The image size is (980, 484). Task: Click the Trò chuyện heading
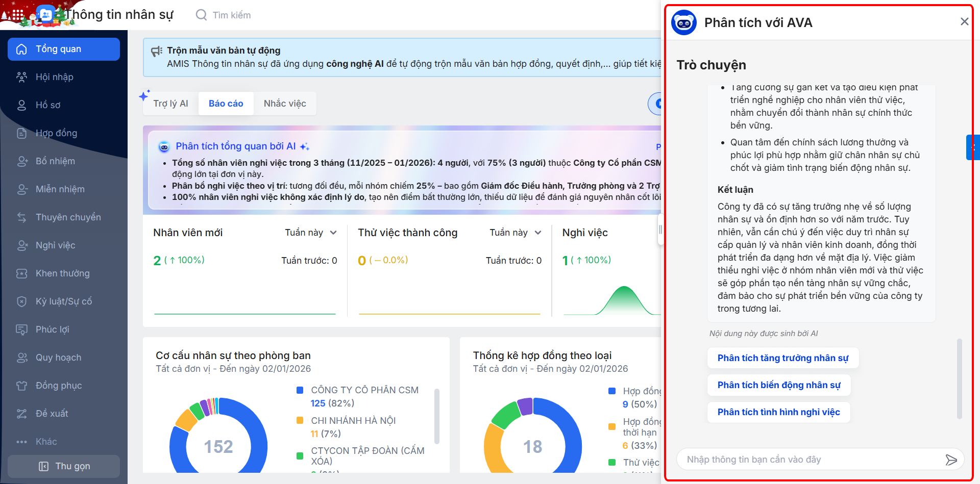[712, 65]
